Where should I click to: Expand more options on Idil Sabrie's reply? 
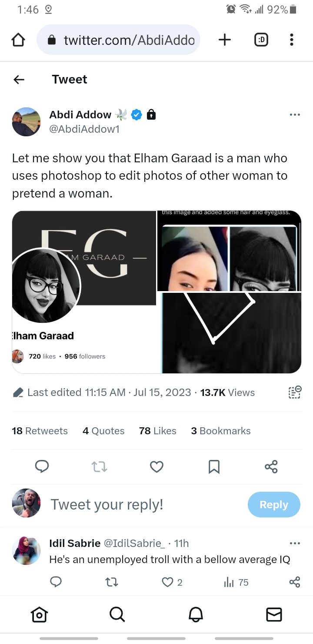point(295,543)
